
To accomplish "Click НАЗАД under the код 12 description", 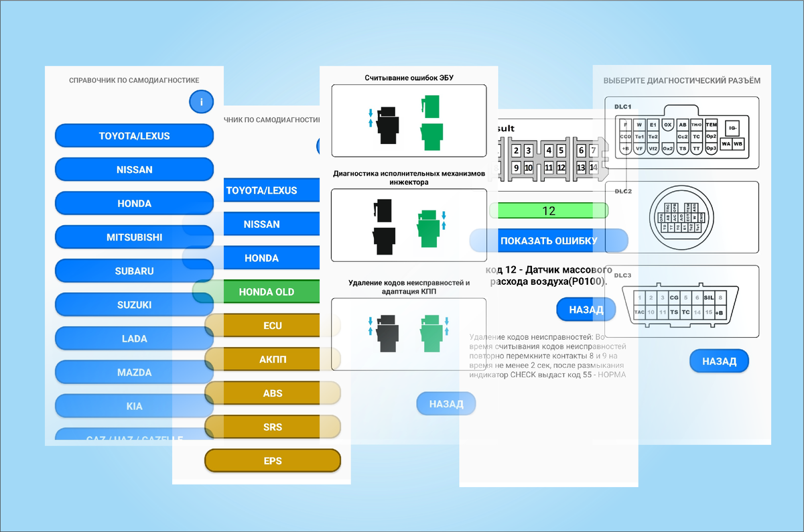I will 586,310.
